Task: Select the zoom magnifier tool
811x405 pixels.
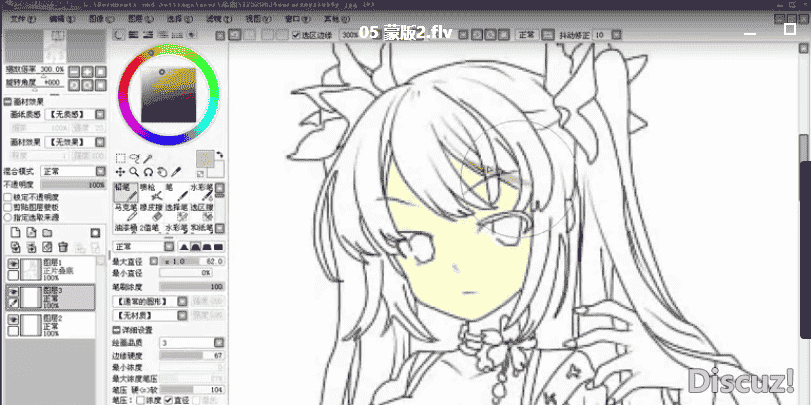Action: (134, 172)
